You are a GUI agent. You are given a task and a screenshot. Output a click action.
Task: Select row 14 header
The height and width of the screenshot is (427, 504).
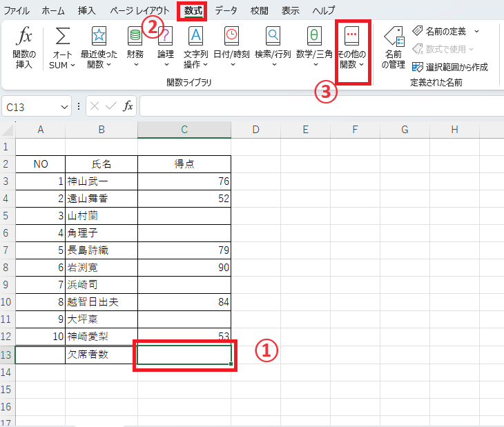6,373
